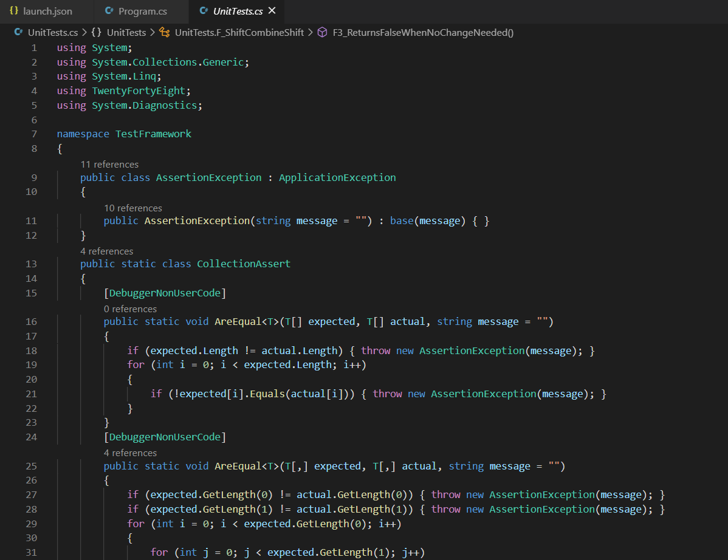Open the UnitTests namespace breadcrumb
The width and height of the screenshot is (728, 560).
126,32
